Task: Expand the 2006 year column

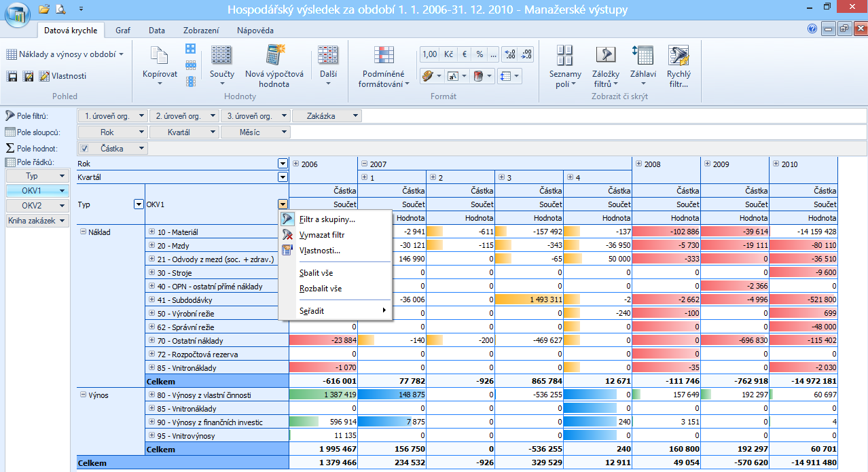Action: [296, 164]
